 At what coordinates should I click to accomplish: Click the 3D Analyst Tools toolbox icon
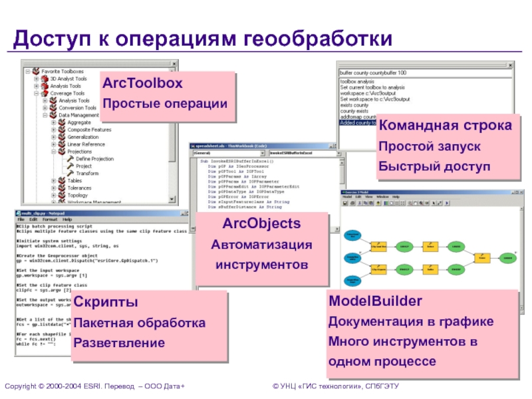[45, 78]
